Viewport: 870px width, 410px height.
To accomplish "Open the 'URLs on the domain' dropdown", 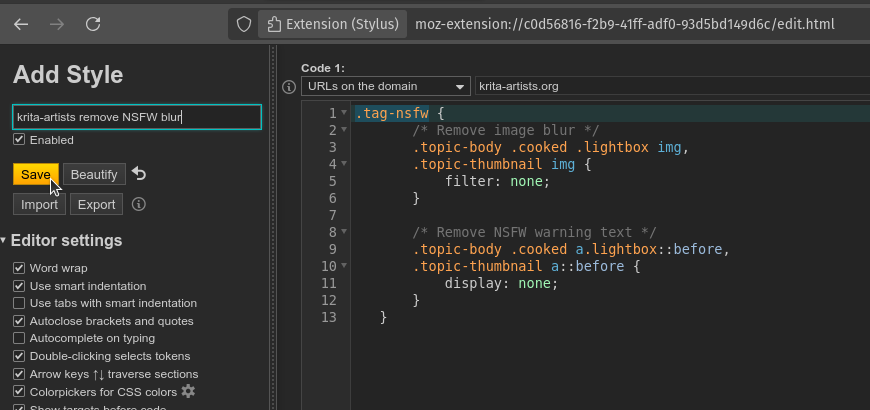I will pos(385,86).
